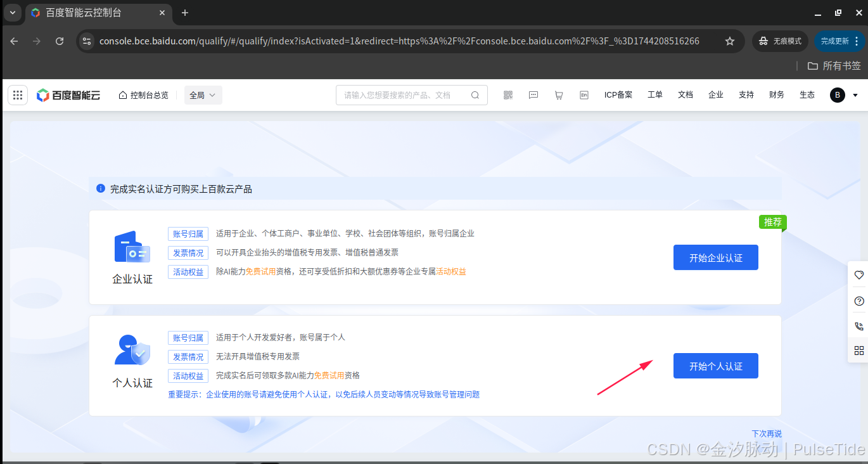868x464 pixels.
Task: Open the 支持 menu
Action: (746, 95)
